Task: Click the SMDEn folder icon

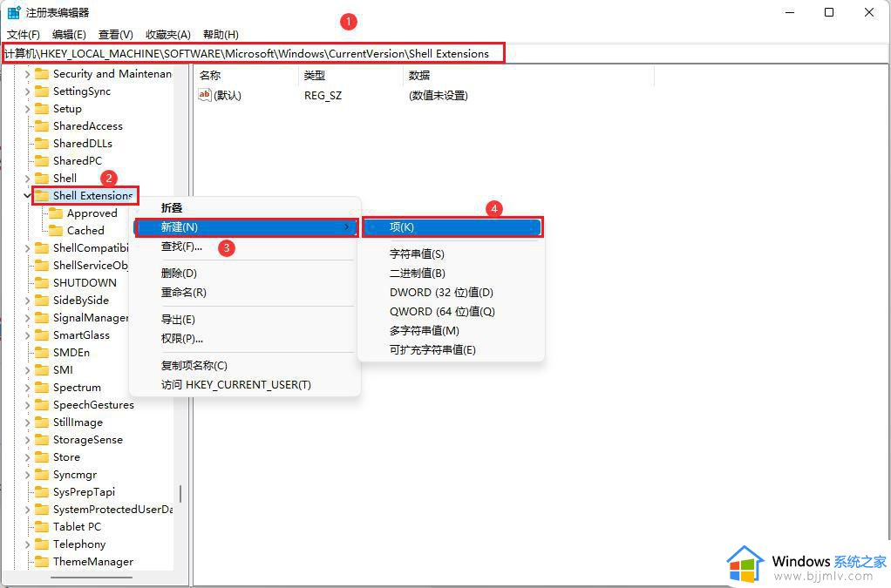Action: click(42, 353)
